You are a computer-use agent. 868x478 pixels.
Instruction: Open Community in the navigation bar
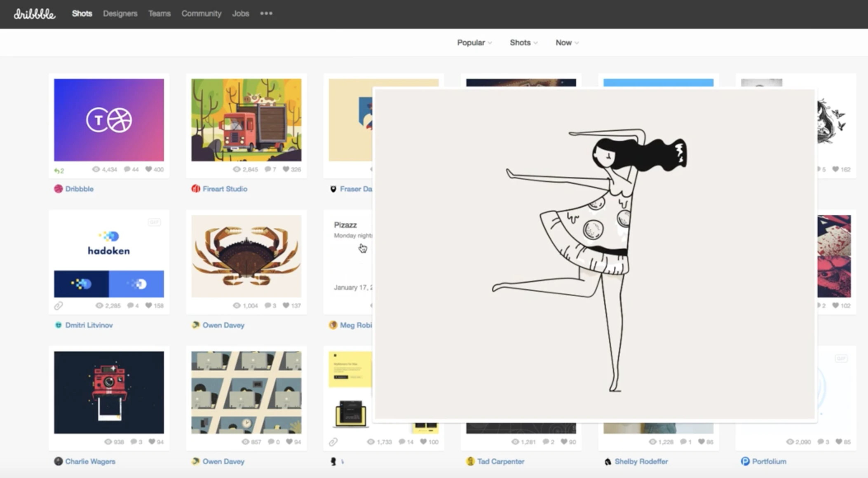pyautogui.click(x=201, y=14)
